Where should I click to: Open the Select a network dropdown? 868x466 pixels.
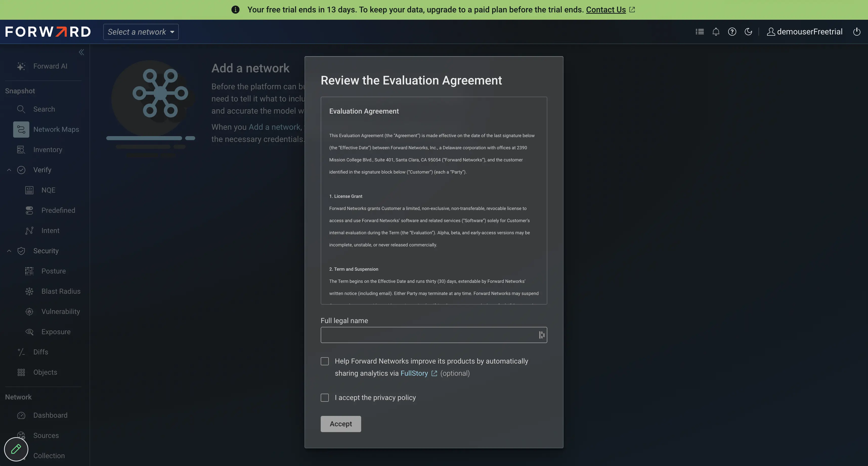141,32
